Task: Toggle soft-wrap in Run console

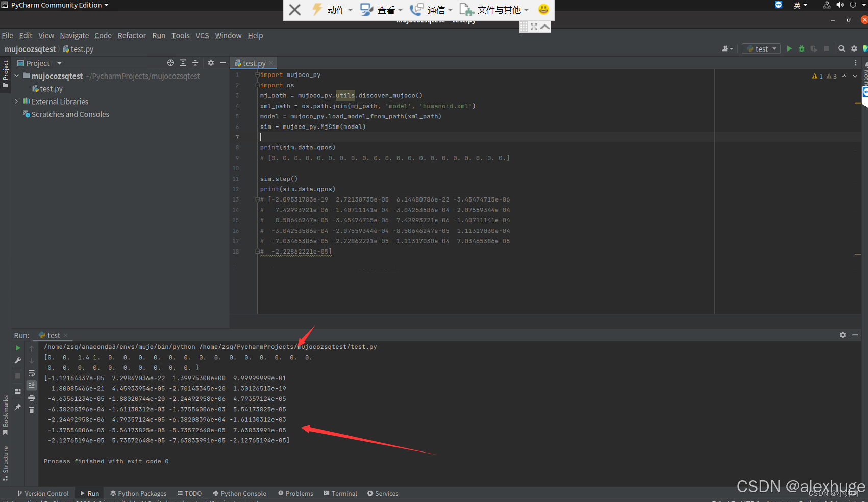Action: point(32,373)
